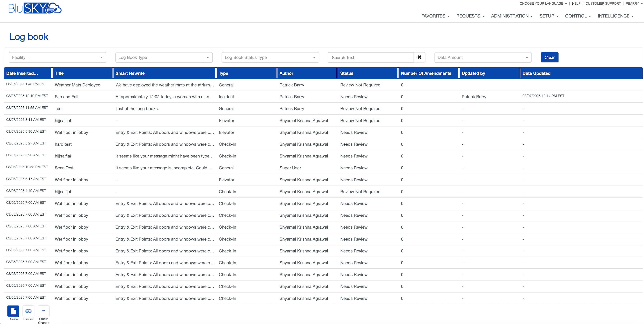644x324 pixels.
Task: Click the Review eye icon
Action: click(28, 311)
